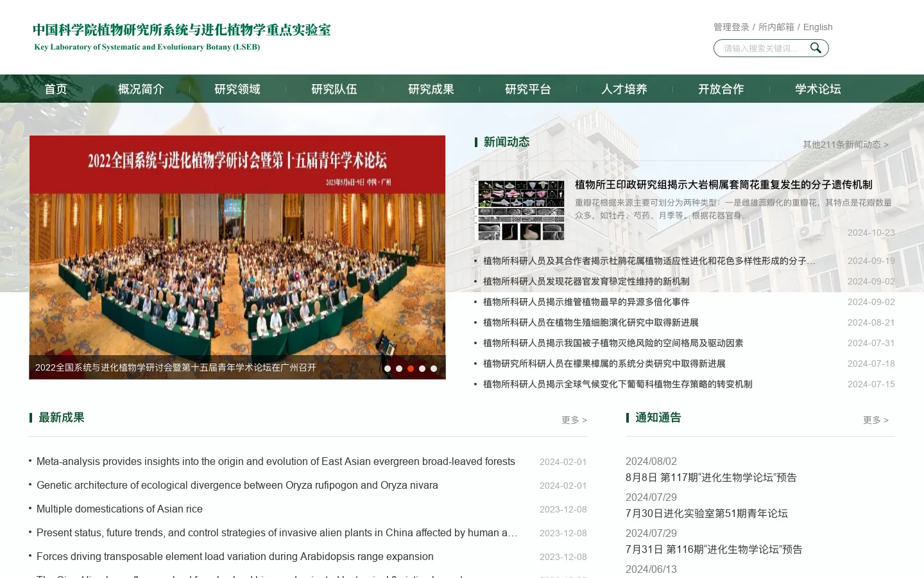924x578 pixels.
Task: Select the fourth carousel dot indicator
Action: coord(422,369)
